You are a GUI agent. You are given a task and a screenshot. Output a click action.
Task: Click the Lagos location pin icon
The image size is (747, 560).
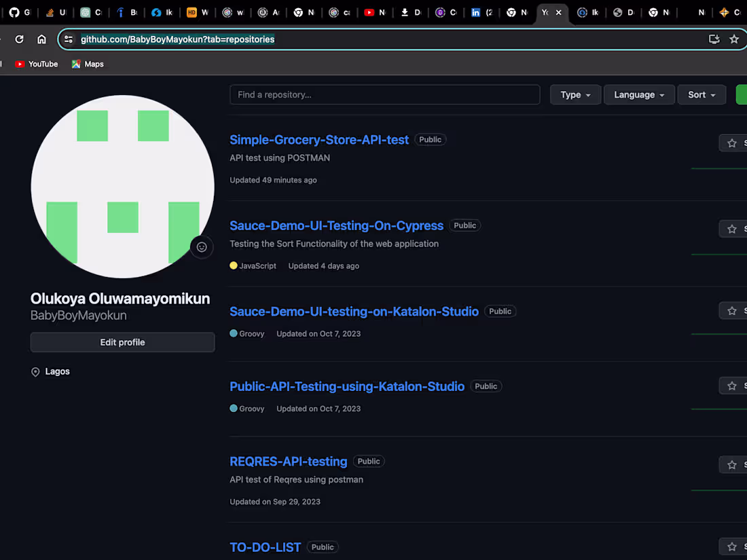[x=35, y=372]
